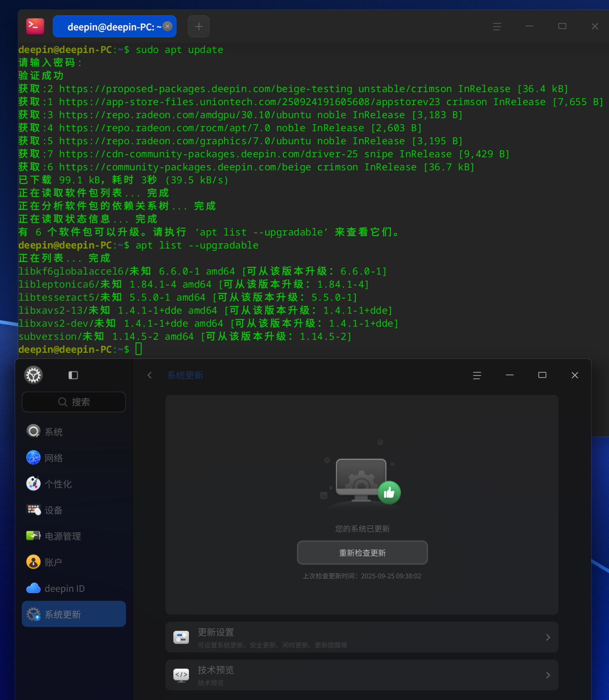Click the 上次检查更新时间 timestamp text
The width and height of the screenshot is (609, 700).
(x=362, y=576)
